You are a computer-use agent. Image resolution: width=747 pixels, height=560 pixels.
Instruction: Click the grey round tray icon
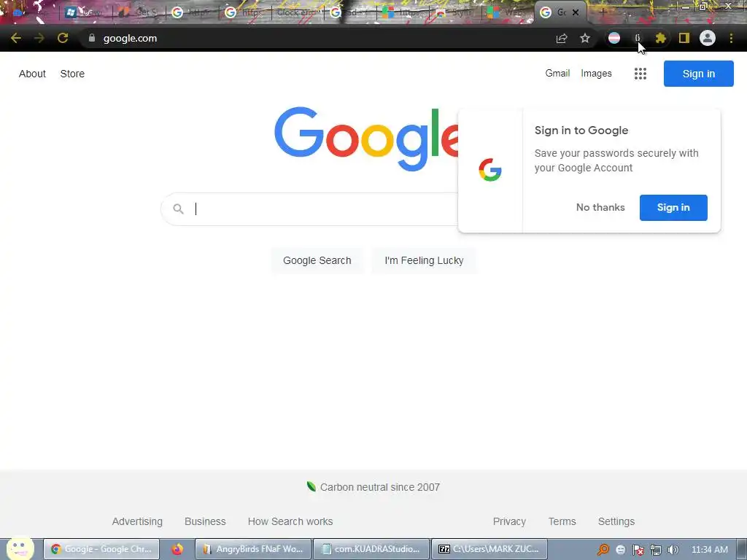coord(620,550)
